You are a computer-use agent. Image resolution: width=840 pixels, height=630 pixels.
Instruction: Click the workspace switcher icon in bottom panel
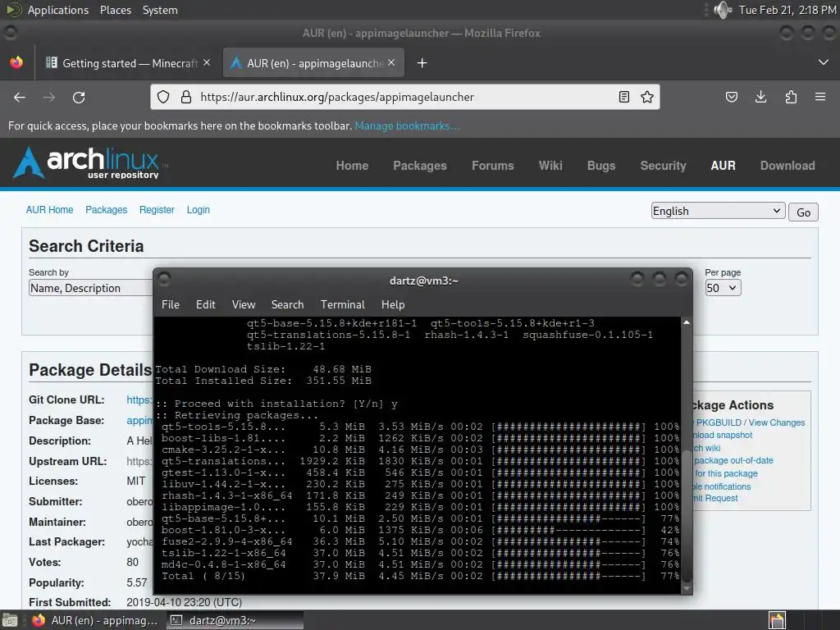778,620
